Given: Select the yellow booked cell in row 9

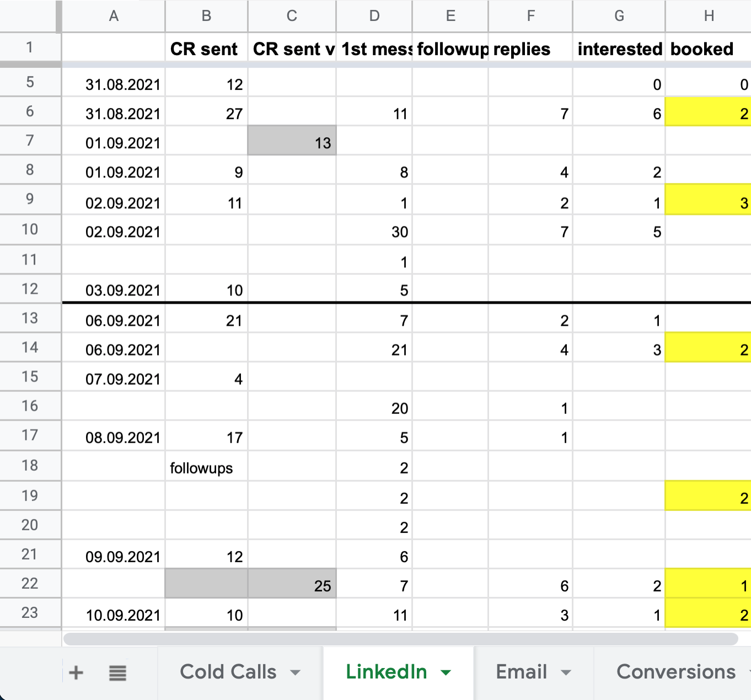Looking at the screenshot, I should coord(708,202).
